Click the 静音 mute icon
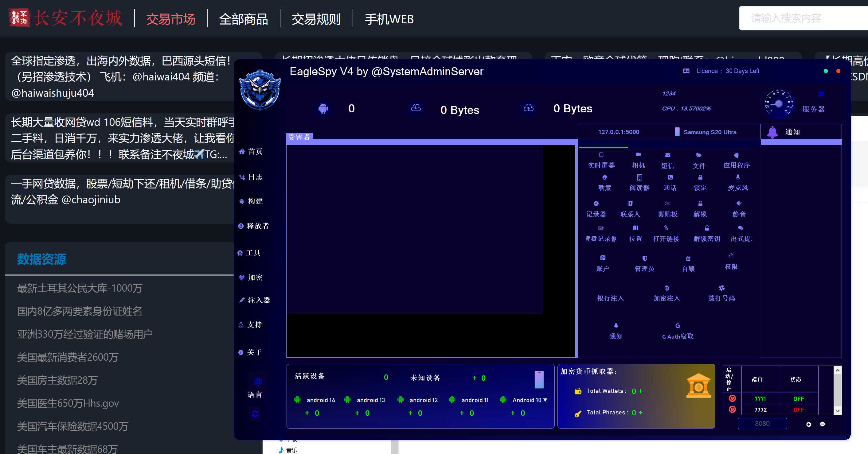The height and width of the screenshot is (454, 868). coord(739,204)
